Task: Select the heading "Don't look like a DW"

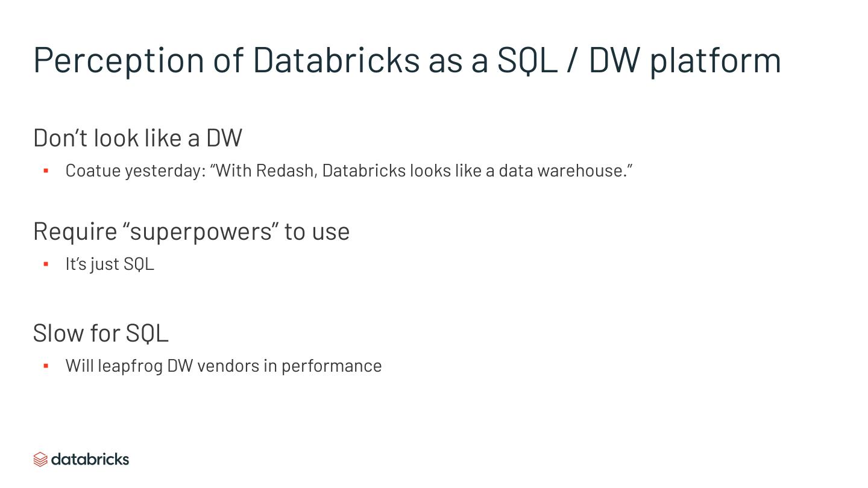Action: [137, 138]
